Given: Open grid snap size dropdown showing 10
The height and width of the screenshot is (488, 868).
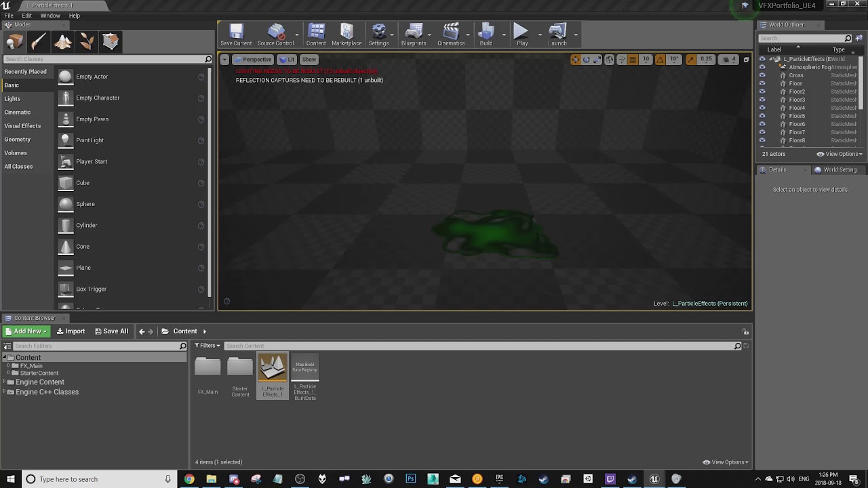Looking at the screenshot, I should [x=646, y=60].
